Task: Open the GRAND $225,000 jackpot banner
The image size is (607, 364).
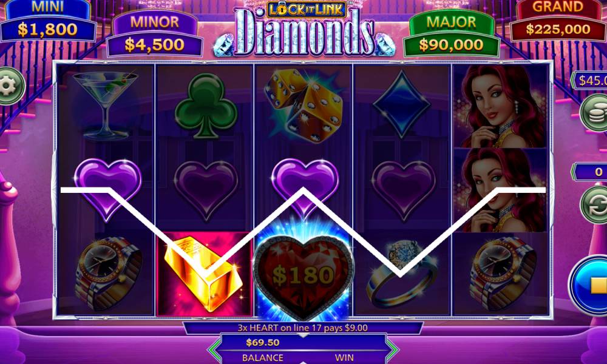Action: [558, 21]
